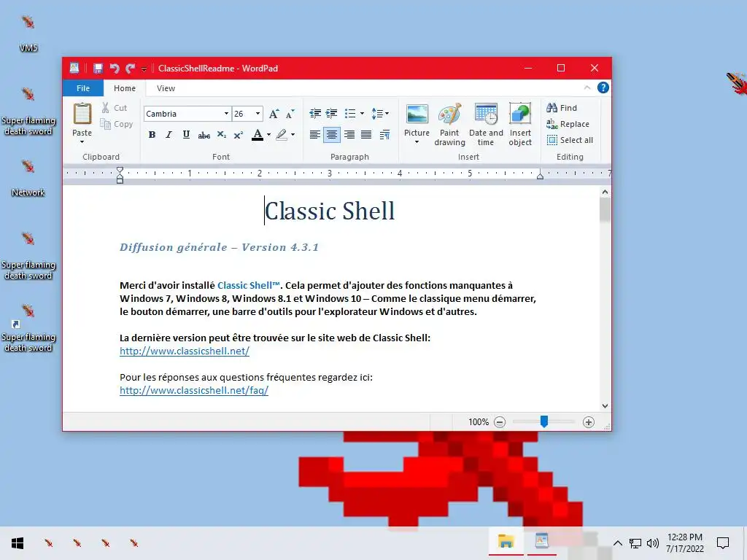Image resolution: width=747 pixels, height=560 pixels.
Task: Toggle italic formatting
Action: [169, 135]
